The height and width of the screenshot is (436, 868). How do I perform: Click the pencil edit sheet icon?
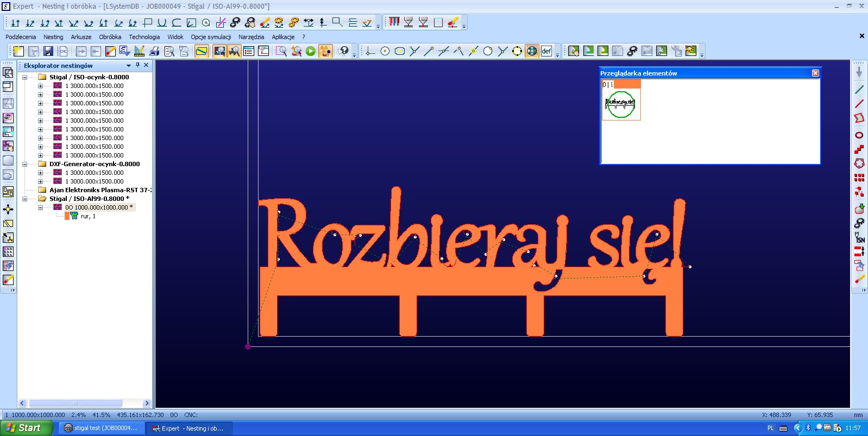point(110,51)
